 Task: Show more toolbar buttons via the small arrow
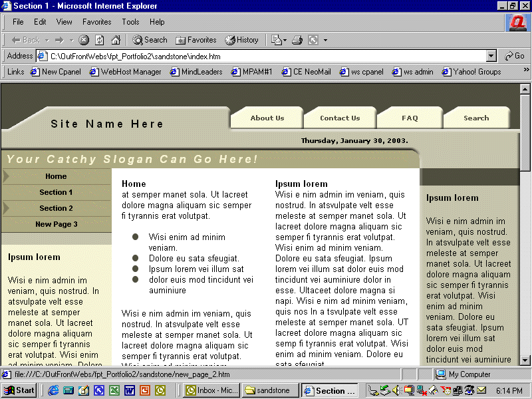coord(325,41)
